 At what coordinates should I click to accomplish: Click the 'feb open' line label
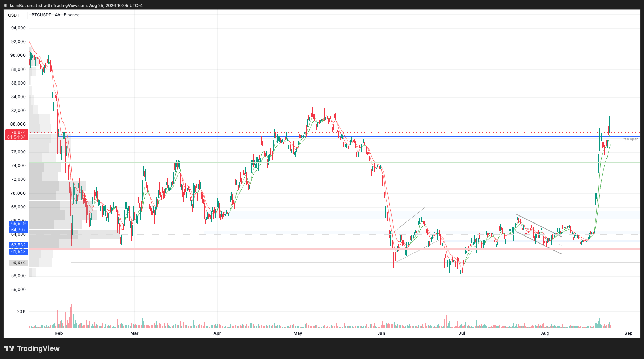(x=631, y=139)
